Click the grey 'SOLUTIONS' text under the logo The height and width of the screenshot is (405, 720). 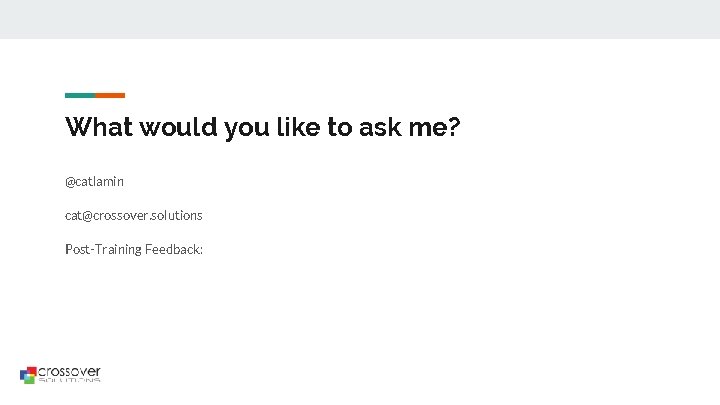(x=69, y=380)
